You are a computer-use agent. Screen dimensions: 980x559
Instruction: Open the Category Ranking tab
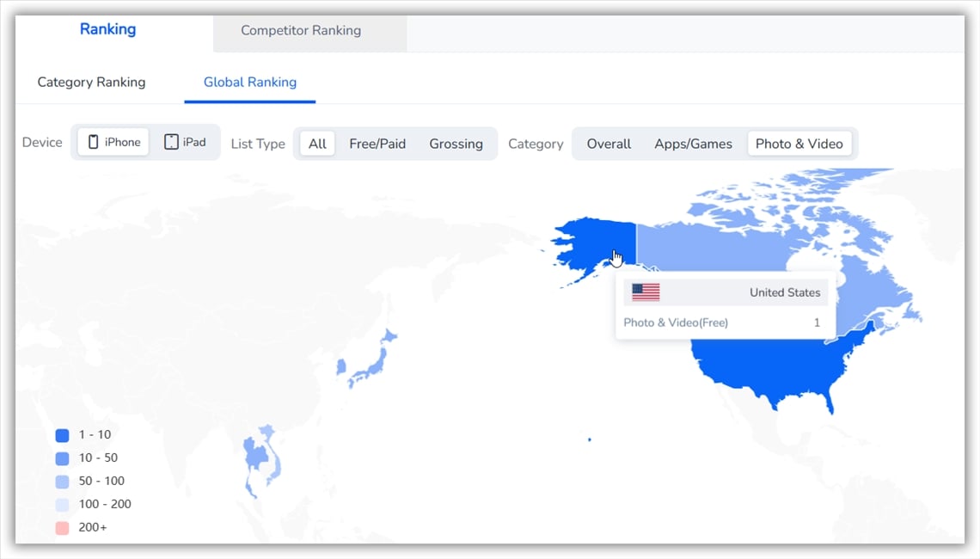91,82
